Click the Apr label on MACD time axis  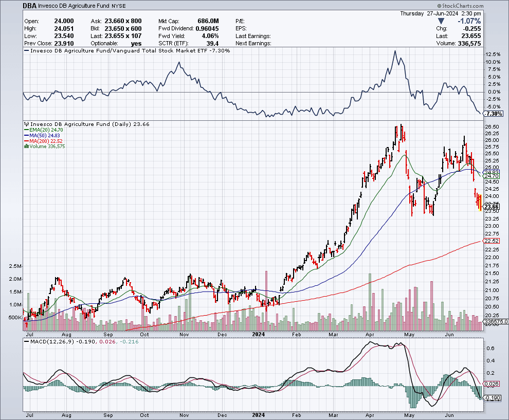(370, 415)
